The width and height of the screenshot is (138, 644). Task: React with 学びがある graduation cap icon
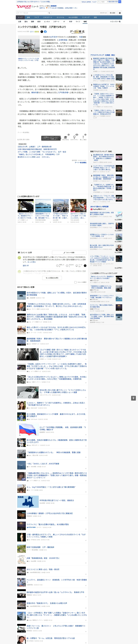pyautogui.click(x=66, y=137)
